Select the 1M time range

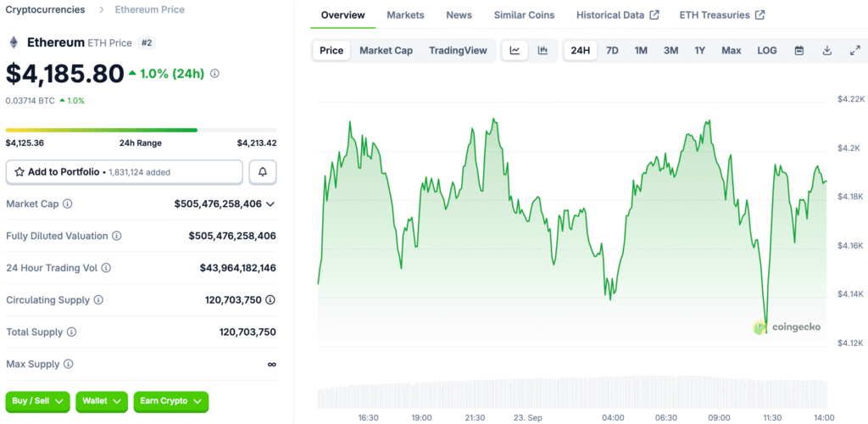[641, 50]
